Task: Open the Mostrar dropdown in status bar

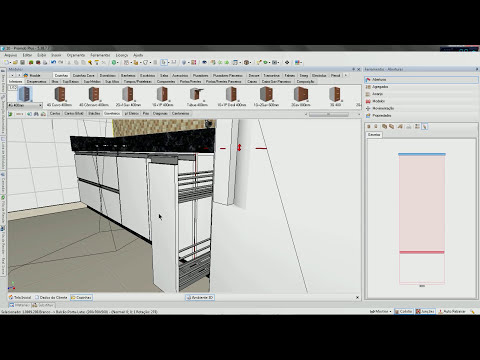Action: (380, 311)
